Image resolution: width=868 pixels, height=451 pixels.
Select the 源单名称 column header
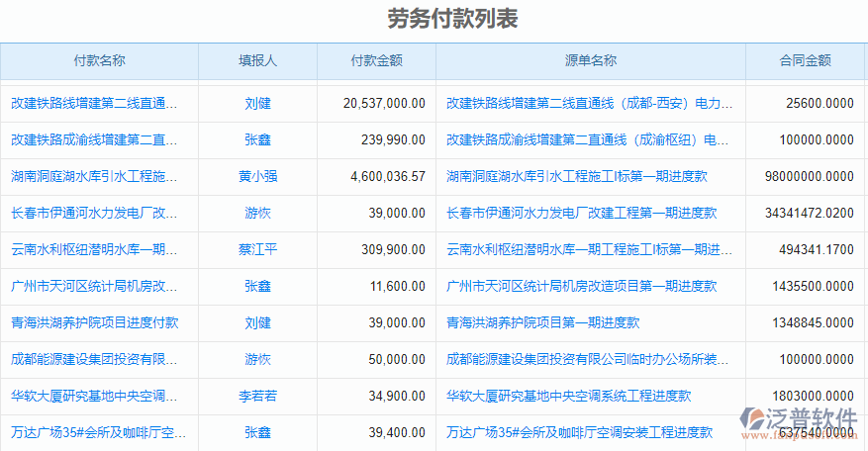[x=590, y=60]
